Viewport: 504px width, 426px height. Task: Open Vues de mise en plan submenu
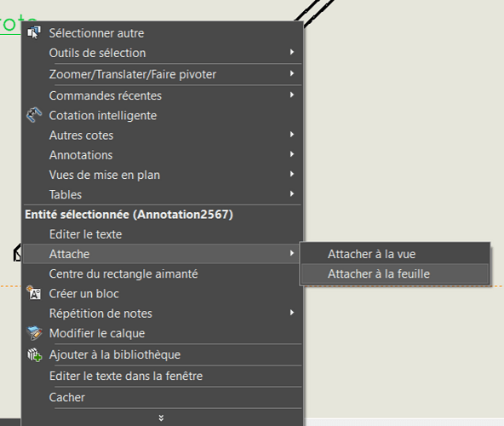[x=162, y=175]
